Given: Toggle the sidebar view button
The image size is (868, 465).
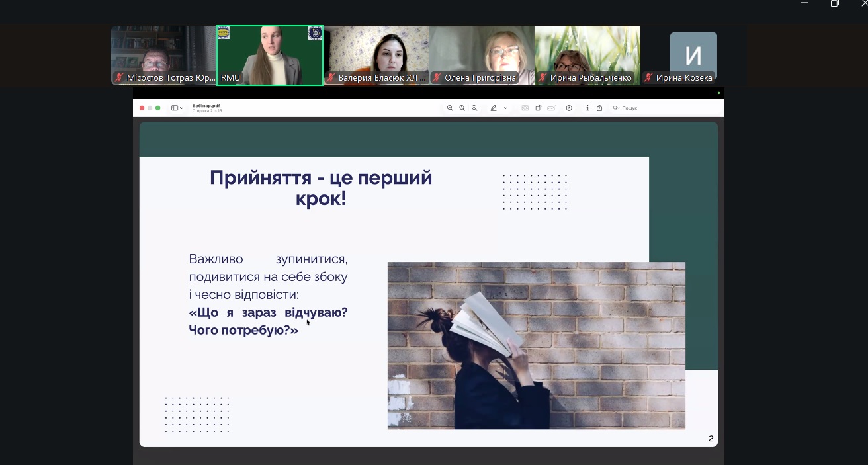Looking at the screenshot, I should (x=175, y=108).
